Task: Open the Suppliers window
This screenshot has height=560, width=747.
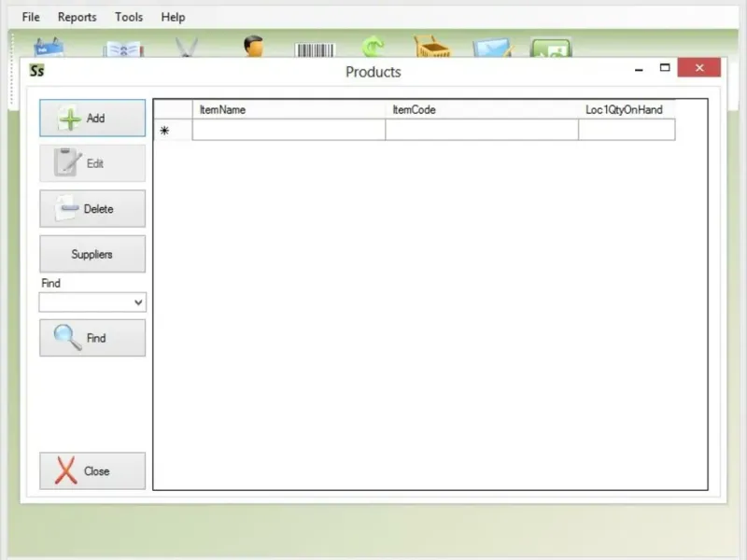Action: [92, 254]
